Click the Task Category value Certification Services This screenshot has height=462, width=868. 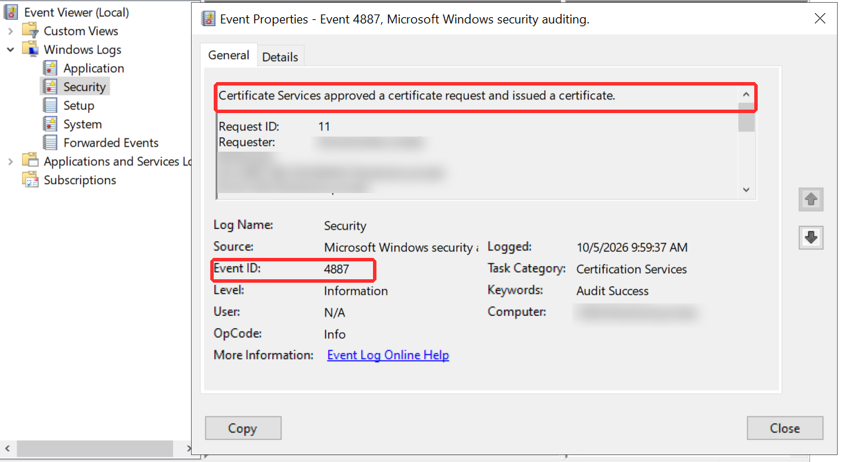(632, 270)
